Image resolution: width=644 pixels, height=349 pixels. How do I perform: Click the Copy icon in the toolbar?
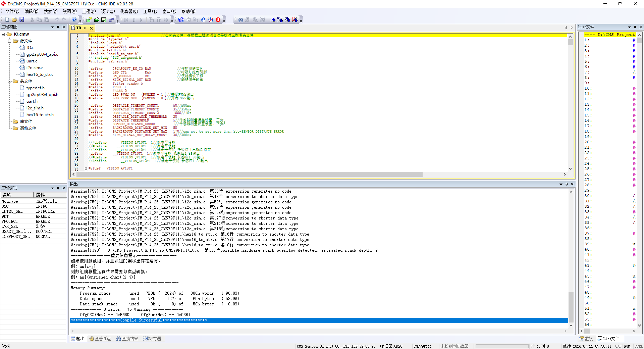tap(39, 20)
